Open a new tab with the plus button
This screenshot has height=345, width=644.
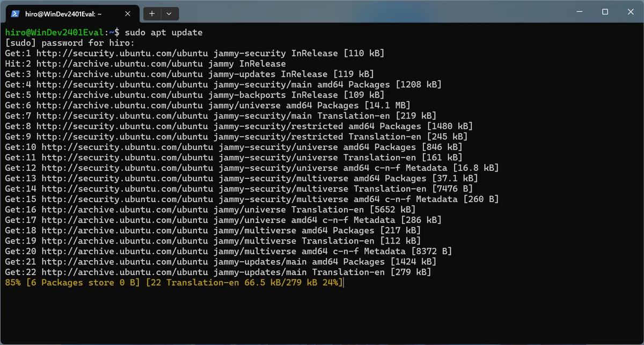click(x=152, y=13)
